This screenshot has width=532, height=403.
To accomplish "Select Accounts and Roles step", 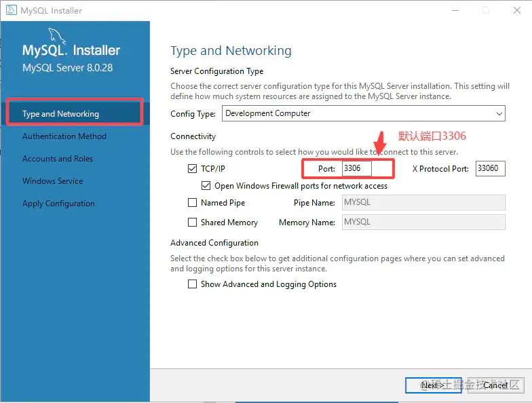I will click(57, 159).
